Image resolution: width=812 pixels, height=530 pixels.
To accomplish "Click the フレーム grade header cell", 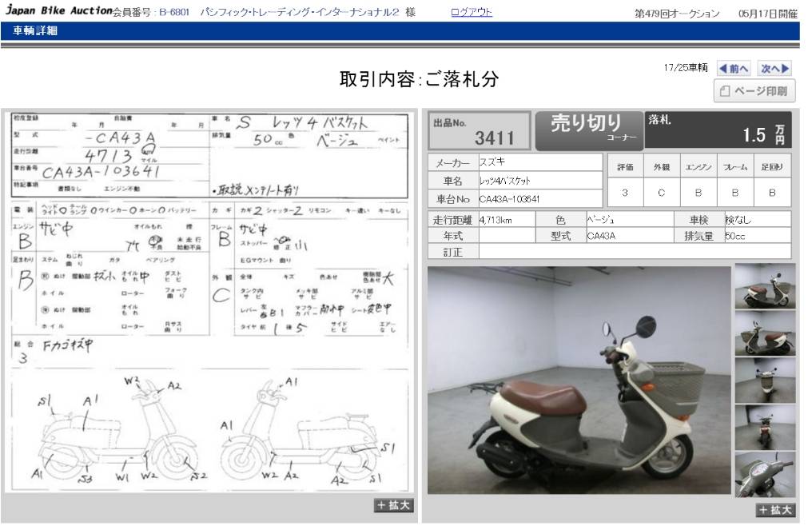I will 734,167.
